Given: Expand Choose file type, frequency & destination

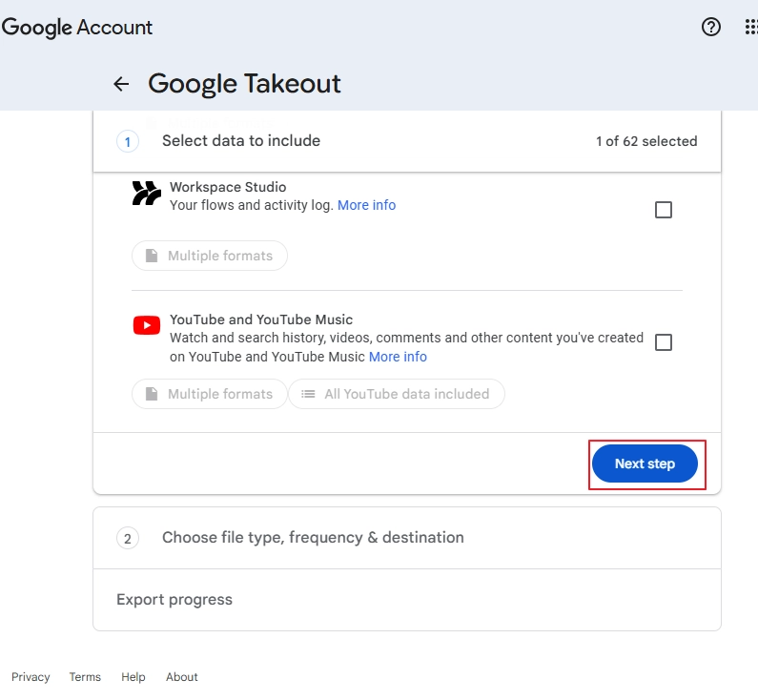Looking at the screenshot, I should pos(406,538).
